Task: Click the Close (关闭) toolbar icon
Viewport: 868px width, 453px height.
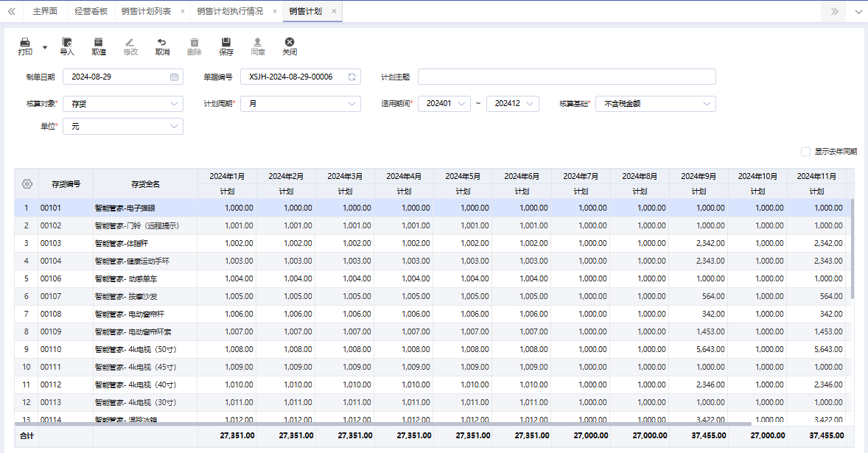Action: click(290, 43)
